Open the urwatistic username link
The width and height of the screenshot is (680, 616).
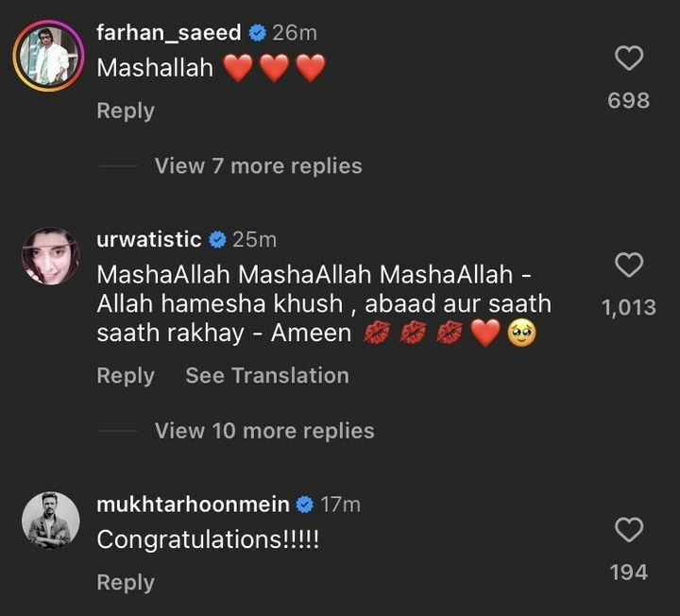tap(149, 240)
